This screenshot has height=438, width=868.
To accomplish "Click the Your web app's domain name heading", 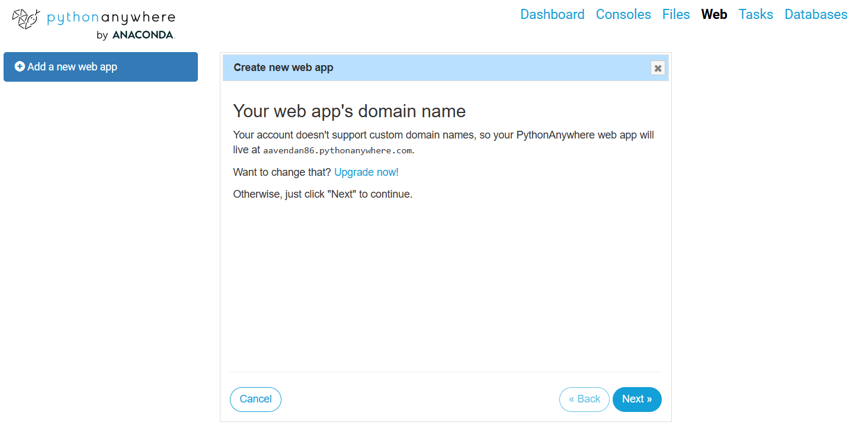I will [350, 111].
